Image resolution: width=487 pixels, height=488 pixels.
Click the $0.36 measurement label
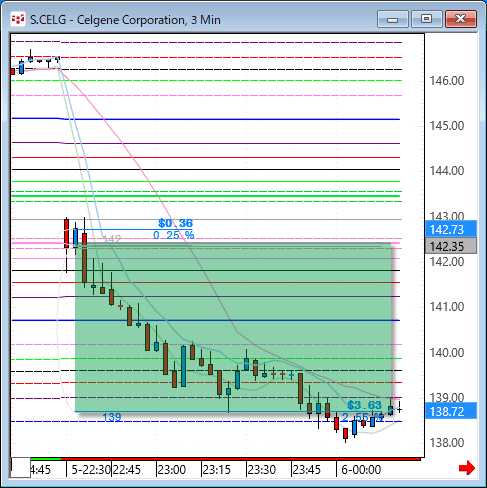pyautogui.click(x=176, y=223)
